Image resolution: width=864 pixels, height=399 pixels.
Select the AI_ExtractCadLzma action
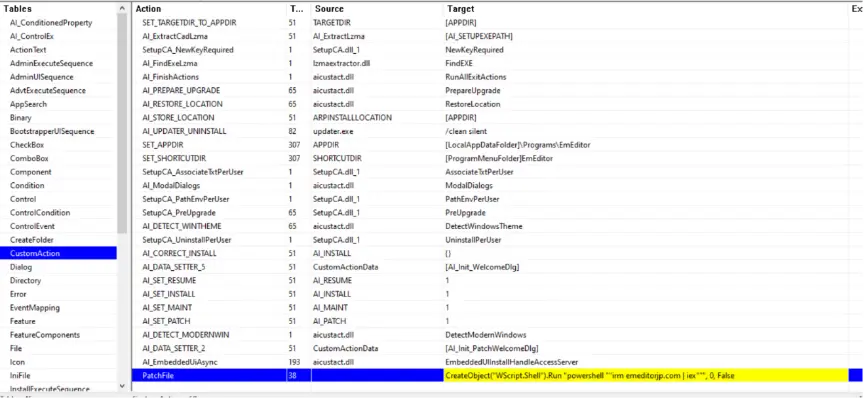pyautogui.click(x=175, y=36)
